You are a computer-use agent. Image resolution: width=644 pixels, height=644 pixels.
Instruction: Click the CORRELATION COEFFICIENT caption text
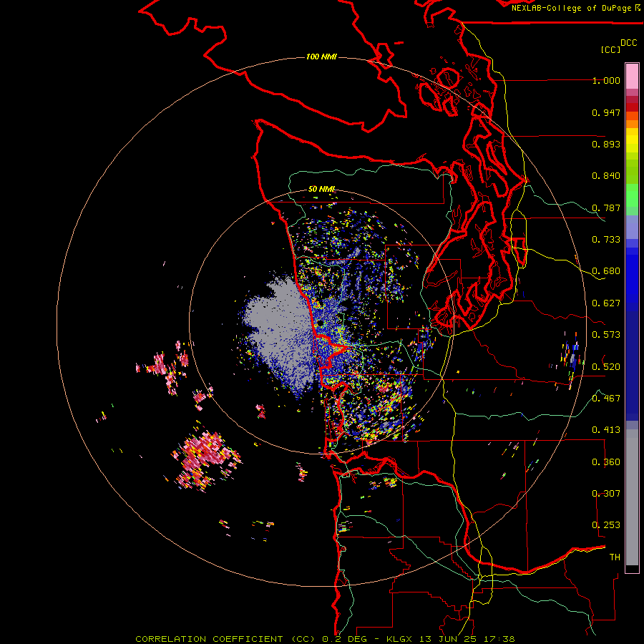click(x=209, y=639)
